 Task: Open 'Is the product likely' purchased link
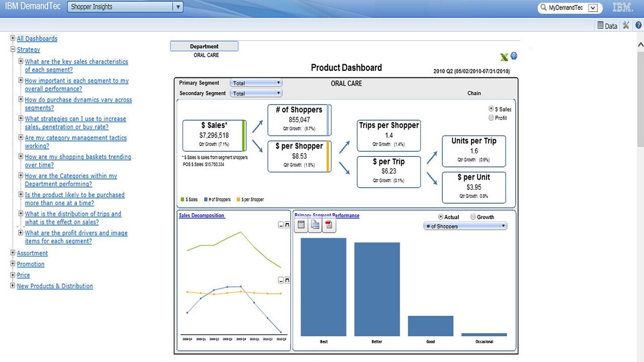click(75, 199)
